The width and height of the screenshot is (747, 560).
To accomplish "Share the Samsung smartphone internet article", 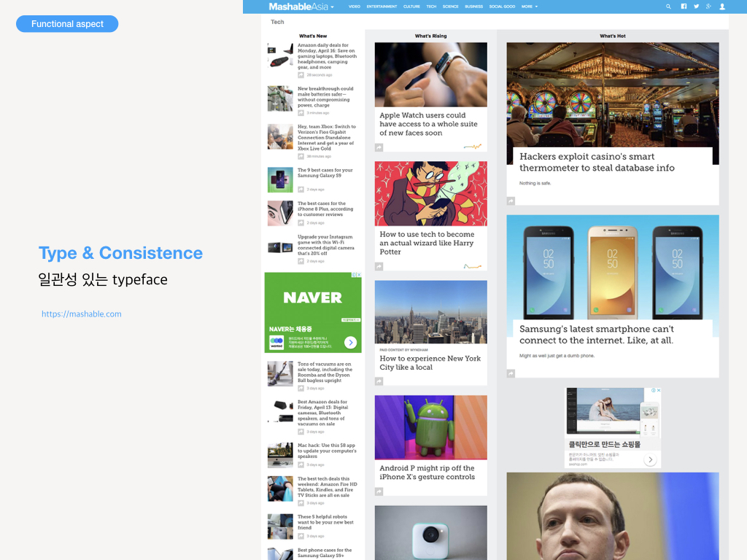I will (511, 374).
